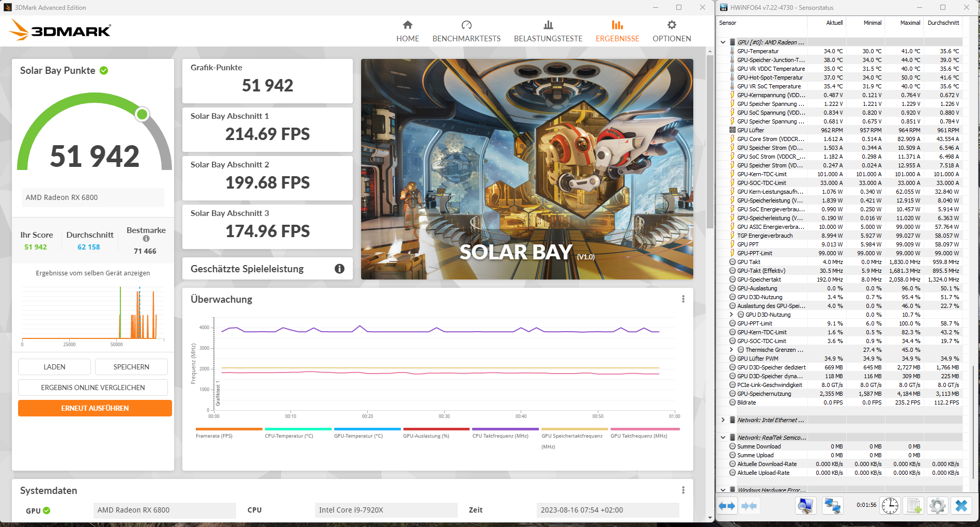The width and height of the screenshot is (980, 527).
Task: Click the chip icon of GPU [#0]: AMD Radeon
Action: point(732,42)
